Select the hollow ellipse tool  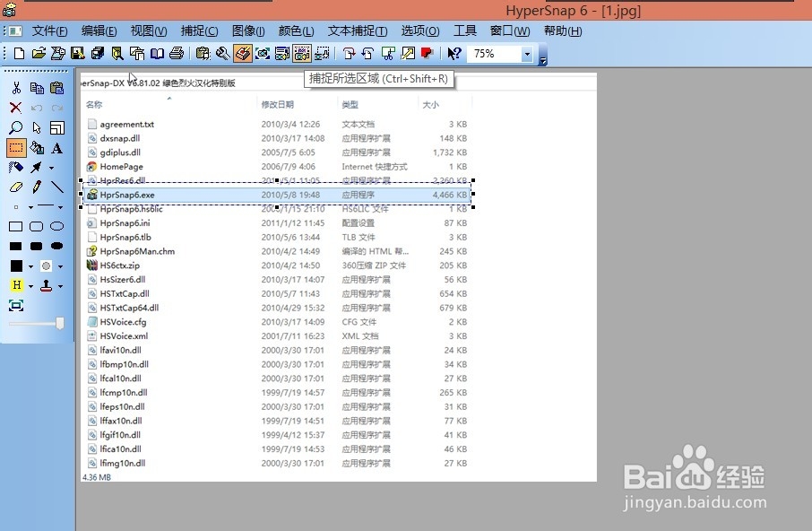(57, 226)
